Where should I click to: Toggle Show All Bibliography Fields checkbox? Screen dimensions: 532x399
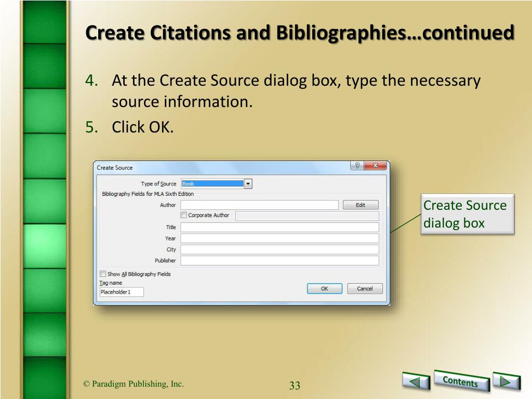point(103,274)
